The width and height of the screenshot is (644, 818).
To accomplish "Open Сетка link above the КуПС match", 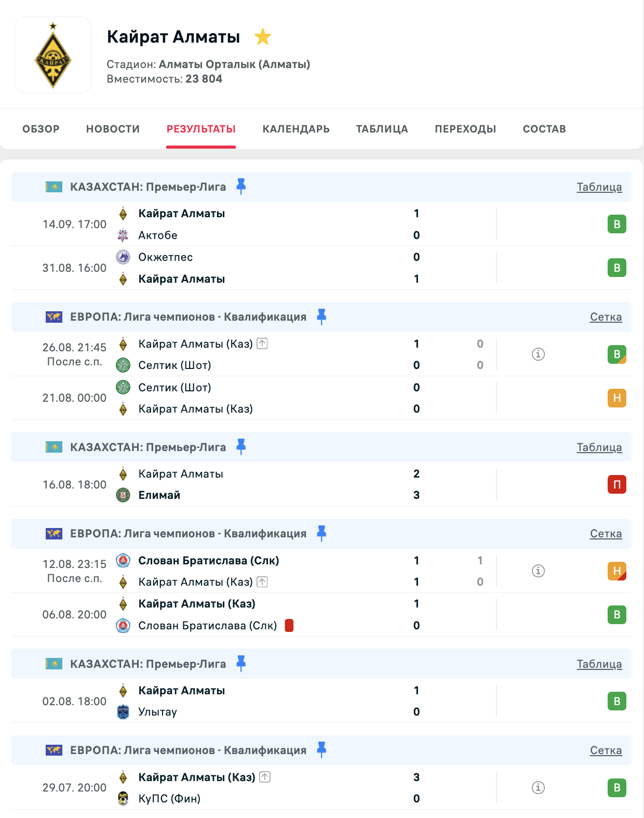I will click(606, 750).
